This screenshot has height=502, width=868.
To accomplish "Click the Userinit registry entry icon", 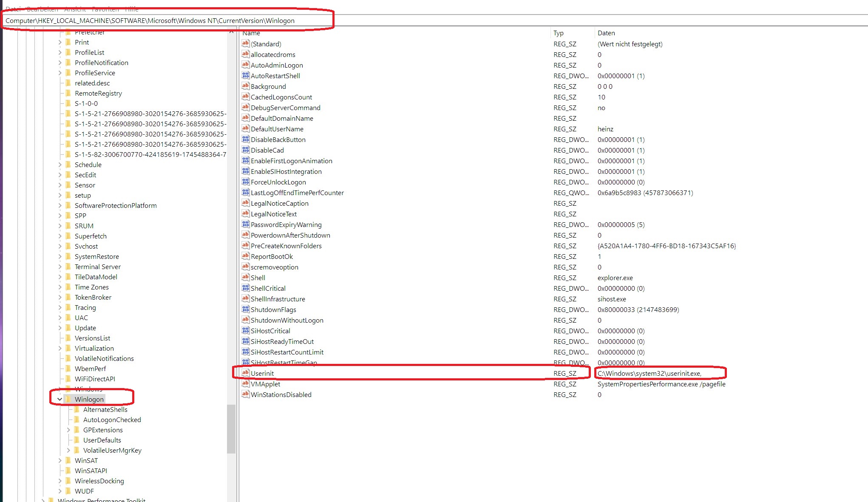I will pyautogui.click(x=245, y=373).
